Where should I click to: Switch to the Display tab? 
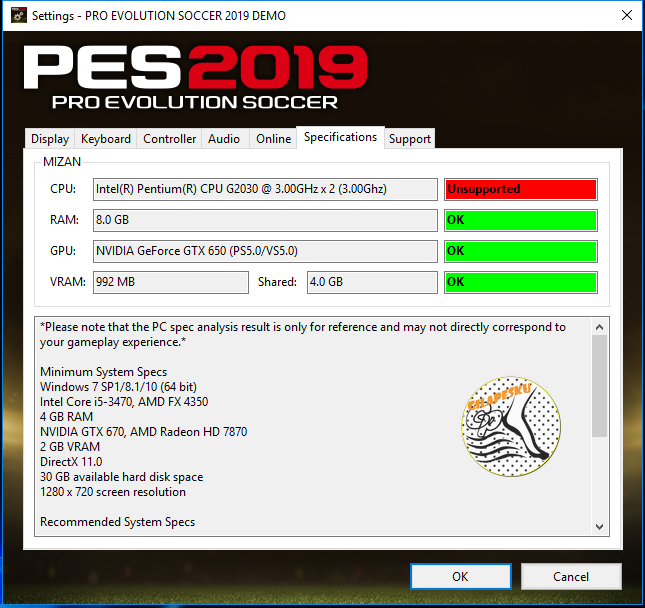click(x=50, y=139)
